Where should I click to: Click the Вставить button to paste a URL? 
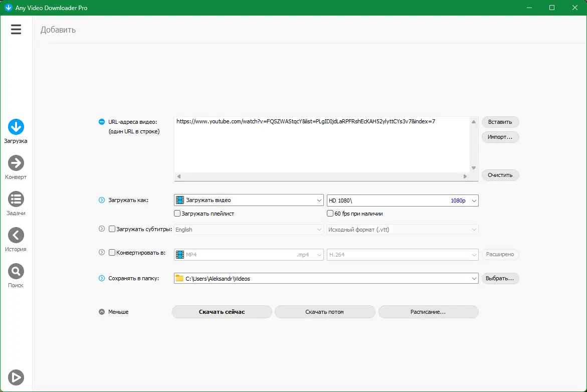point(500,122)
